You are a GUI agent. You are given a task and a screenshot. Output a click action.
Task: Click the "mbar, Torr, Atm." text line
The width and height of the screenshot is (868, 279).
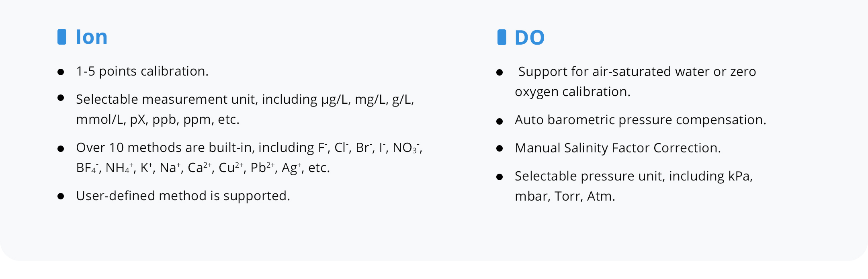click(565, 196)
